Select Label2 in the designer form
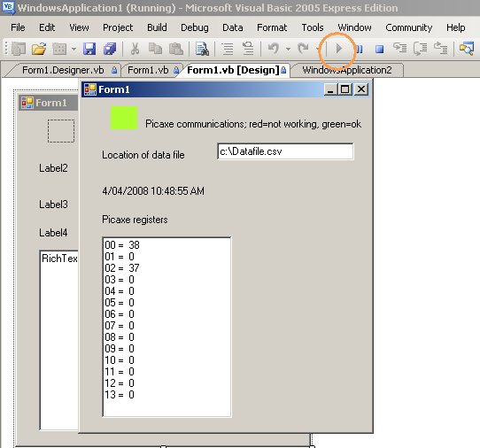 coord(53,168)
